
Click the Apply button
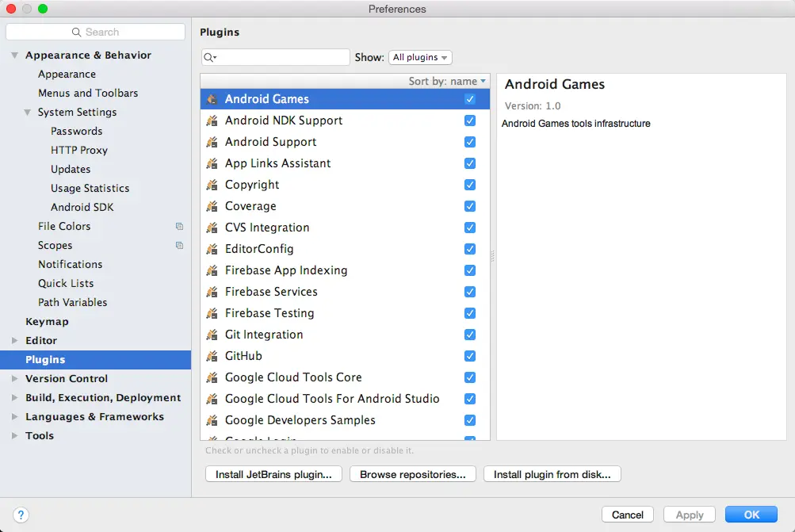click(690, 515)
